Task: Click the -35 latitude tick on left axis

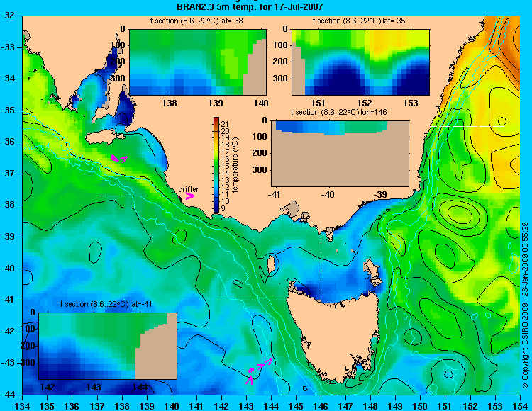Action: tap(8, 111)
